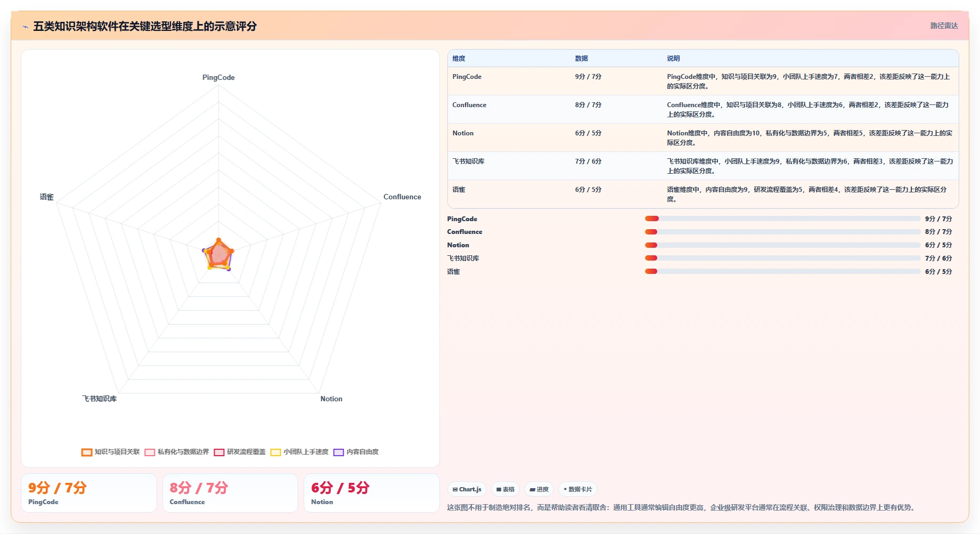Click the 飞书知识库 row description text

pyautogui.click(x=810, y=166)
